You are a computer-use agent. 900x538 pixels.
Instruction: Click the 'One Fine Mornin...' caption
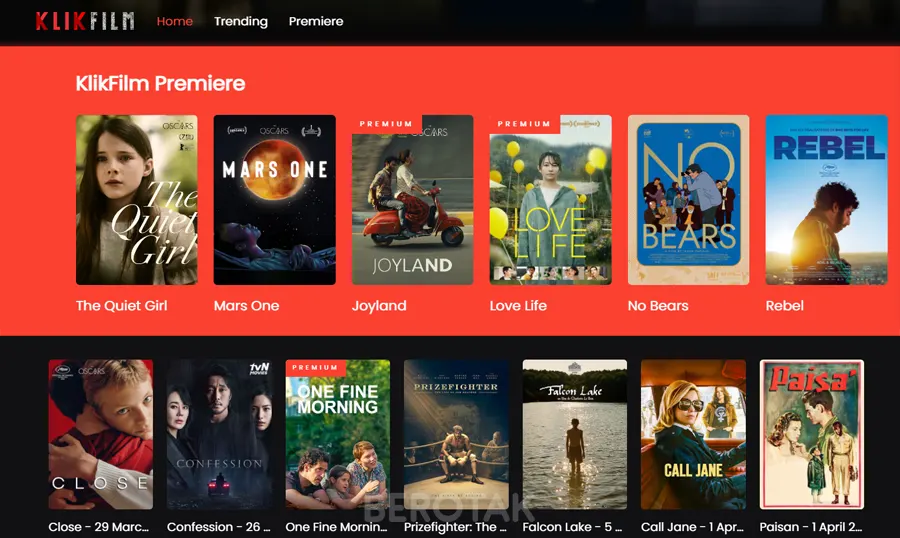coord(336,527)
